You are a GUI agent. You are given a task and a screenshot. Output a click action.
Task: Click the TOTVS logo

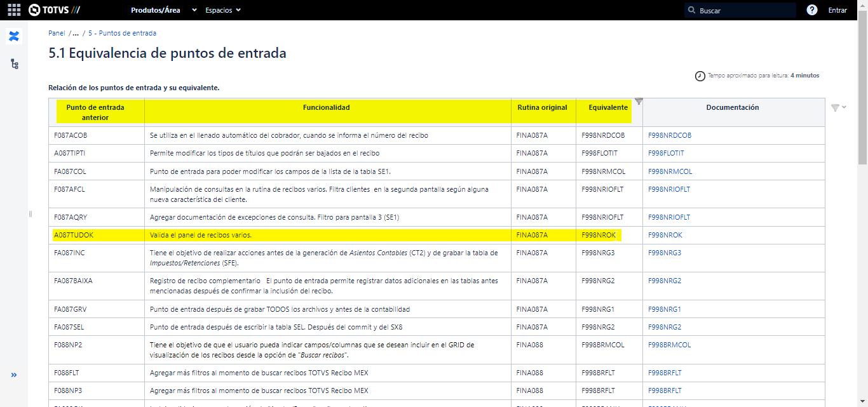click(x=55, y=10)
